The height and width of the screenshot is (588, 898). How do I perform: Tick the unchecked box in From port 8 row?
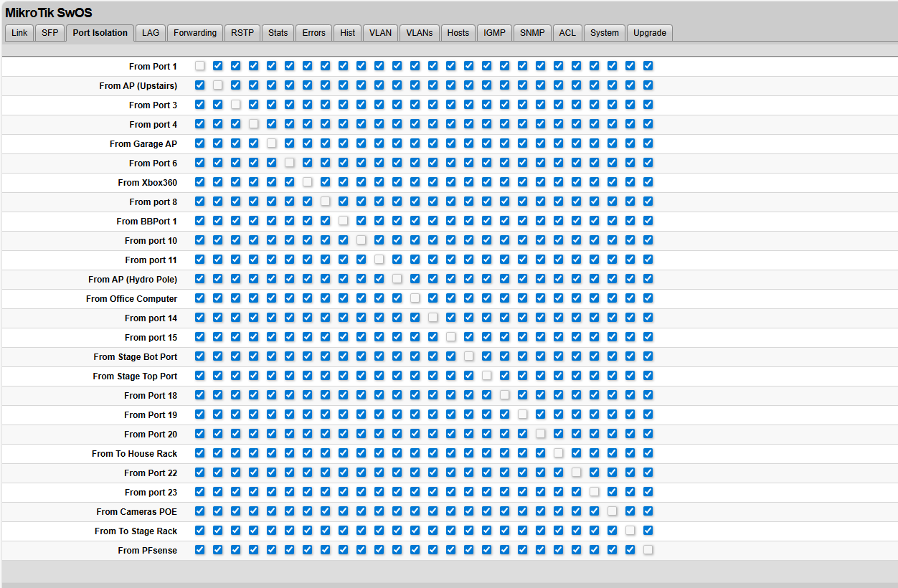click(325, 201)
